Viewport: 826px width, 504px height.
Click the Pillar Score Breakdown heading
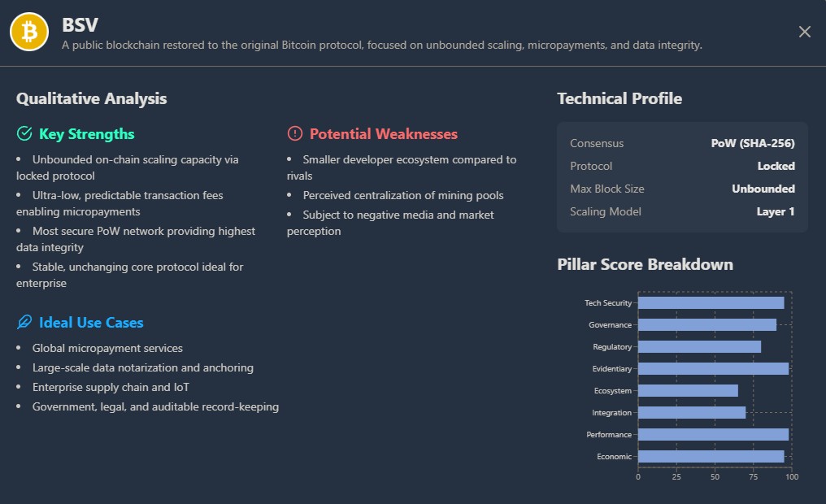coord(645,265)
